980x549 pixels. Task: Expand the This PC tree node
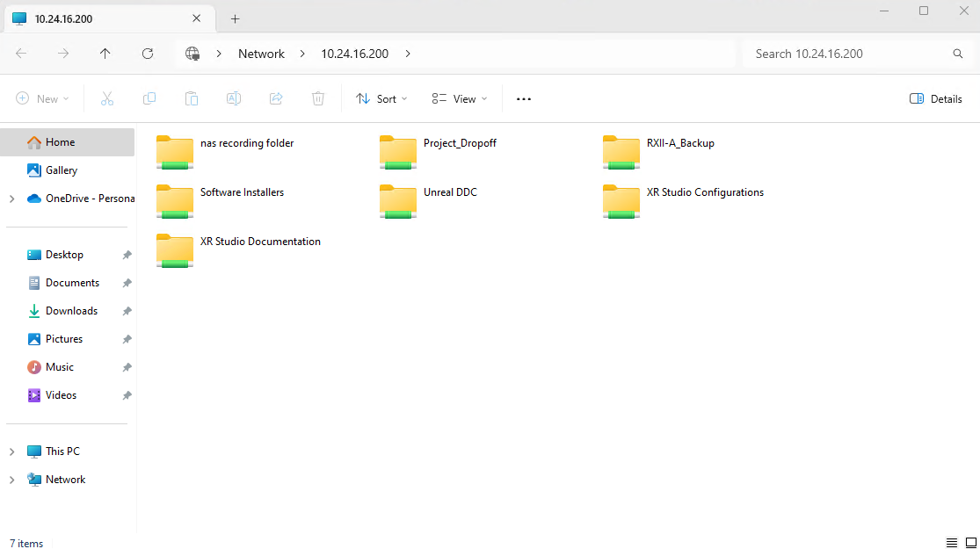tap(11, 451)
